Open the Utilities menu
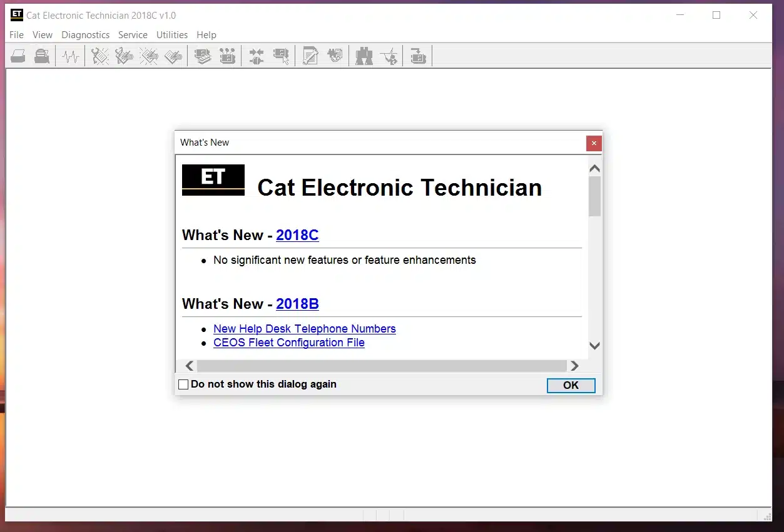This screenshot has width=784, height=532. tap(172, 35)
